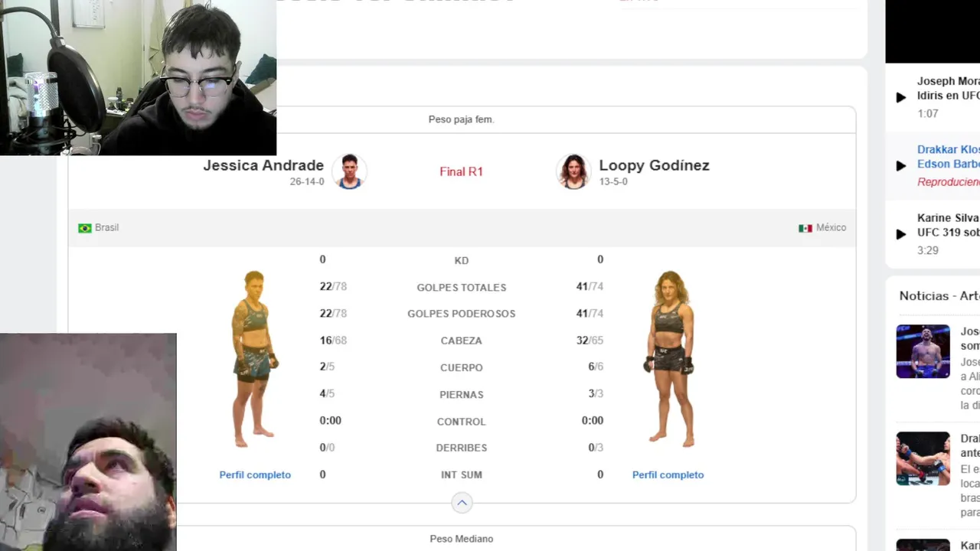Click the 'Noticias - Art' section heading

coord(939,295)
